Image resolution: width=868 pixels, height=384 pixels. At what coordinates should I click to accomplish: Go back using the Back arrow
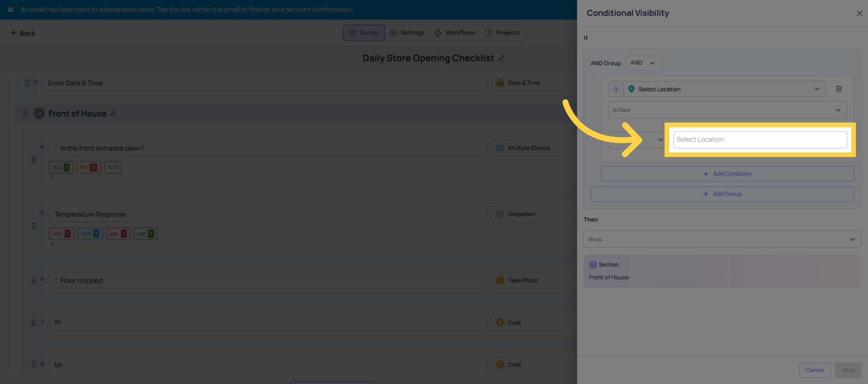click(x=23, y=33)
